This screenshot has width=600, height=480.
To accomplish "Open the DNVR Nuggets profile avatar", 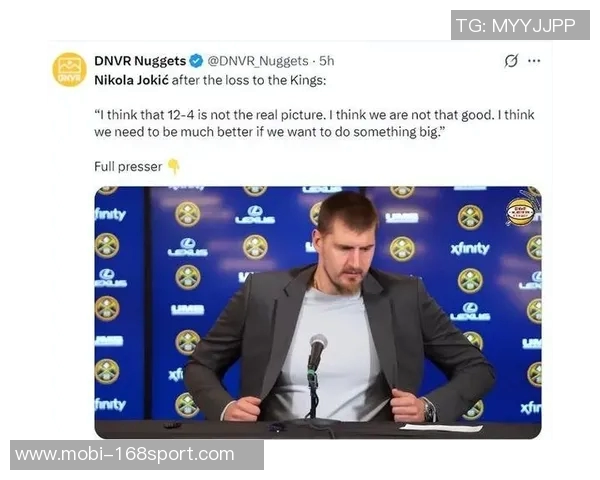I will [69, 70].
